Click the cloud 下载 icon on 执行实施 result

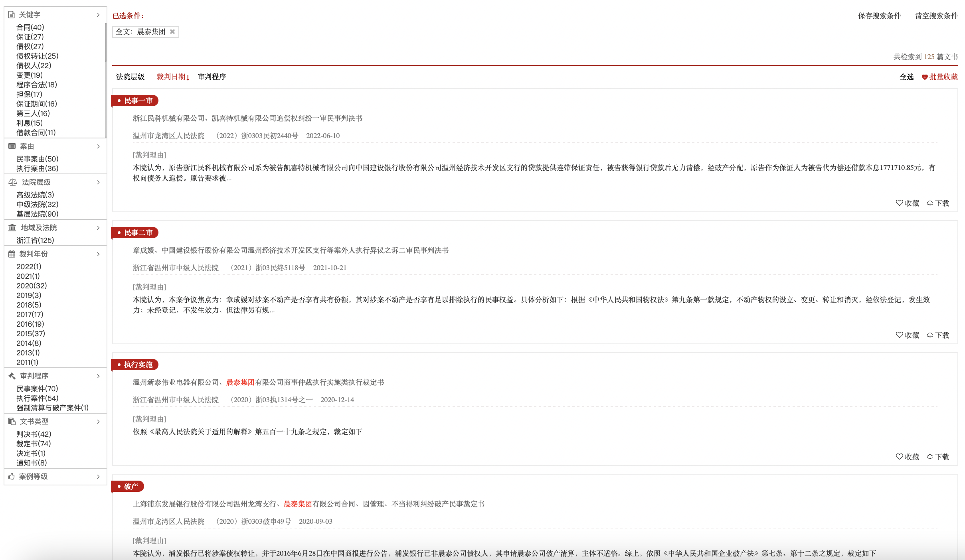click(x=930, y=457)
